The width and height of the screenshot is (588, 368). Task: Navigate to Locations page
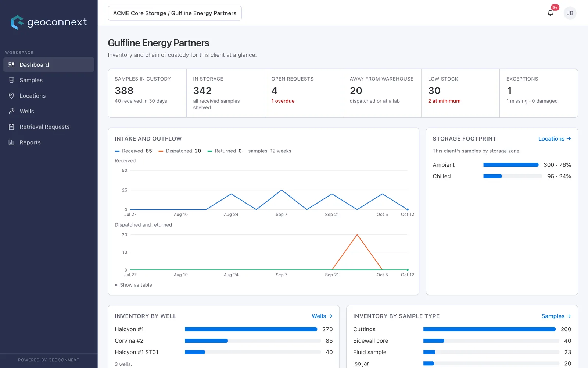coord(49,96)
